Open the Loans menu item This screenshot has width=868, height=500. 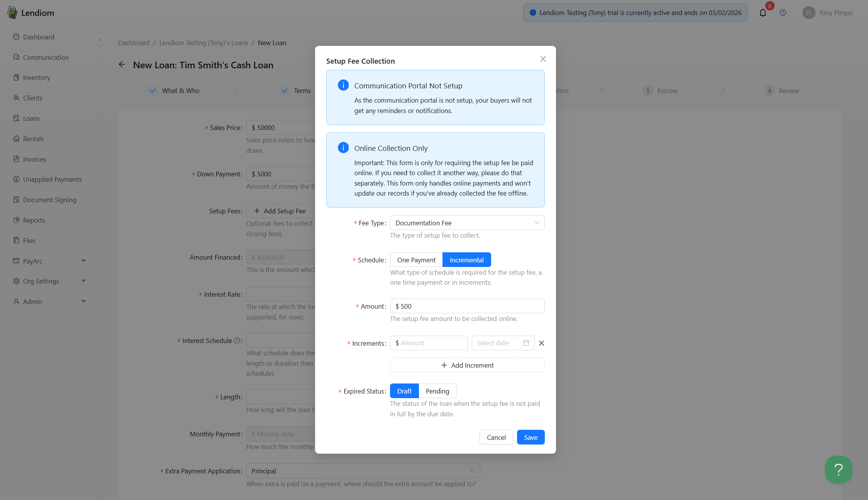point(50,118)
